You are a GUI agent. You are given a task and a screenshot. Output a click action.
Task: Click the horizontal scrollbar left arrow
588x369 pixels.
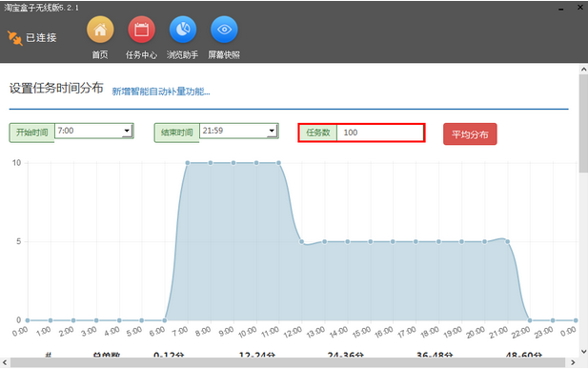[x=5, y=362]
